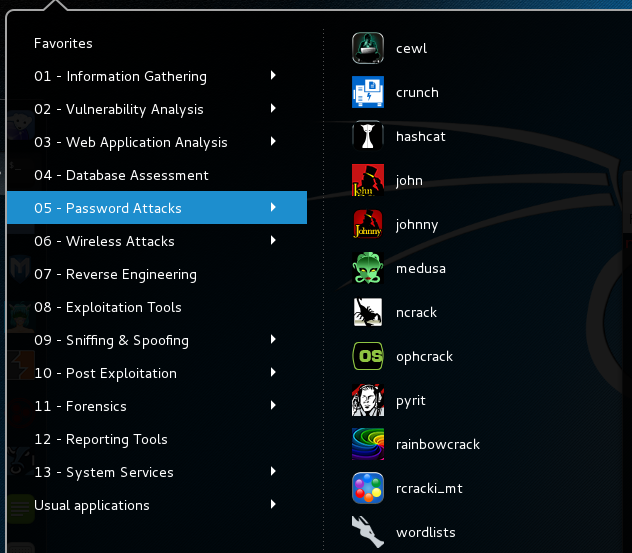Choose the hashcat text label

420,136
